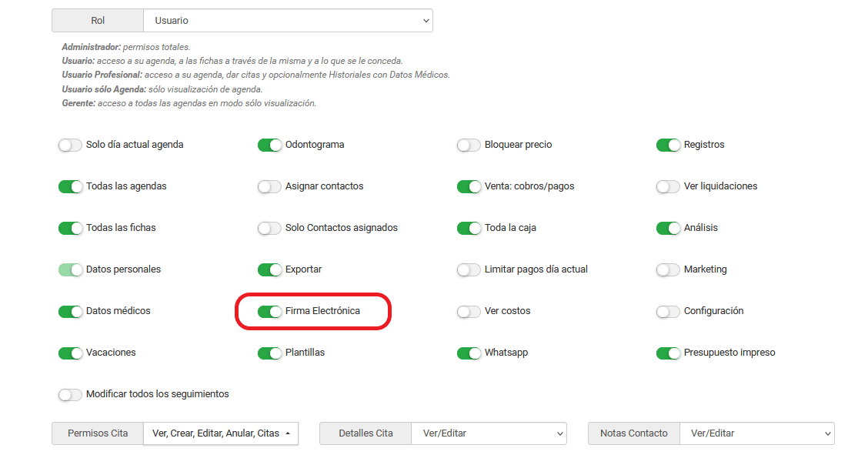Disable the Presupuesto impreso switch
The image size is (868, 465).
pyautogui.click(x=668, y=353)
